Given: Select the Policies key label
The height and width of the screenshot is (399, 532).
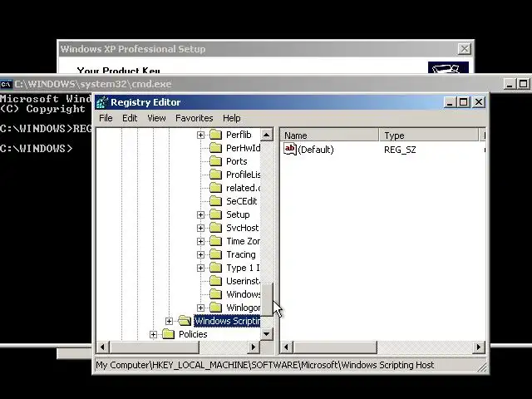Looking at the screenshot, I should [x=193, y=334].
